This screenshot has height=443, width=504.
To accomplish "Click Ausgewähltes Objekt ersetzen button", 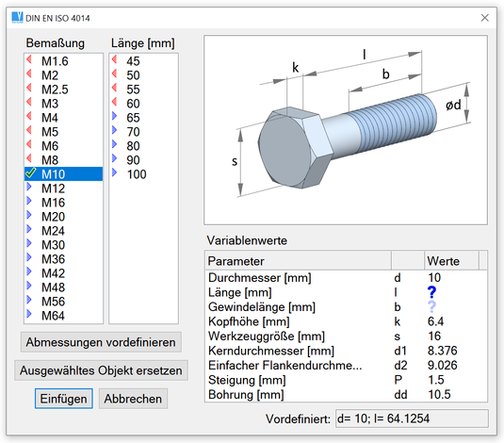I will [101, 370].
